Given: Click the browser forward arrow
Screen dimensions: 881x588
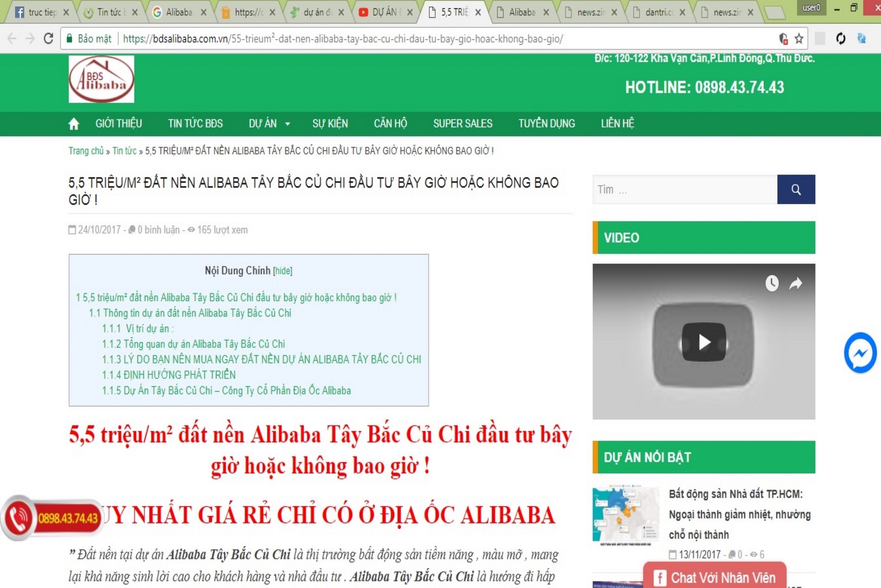Looking at the screenshot, I should click(30, 38).
